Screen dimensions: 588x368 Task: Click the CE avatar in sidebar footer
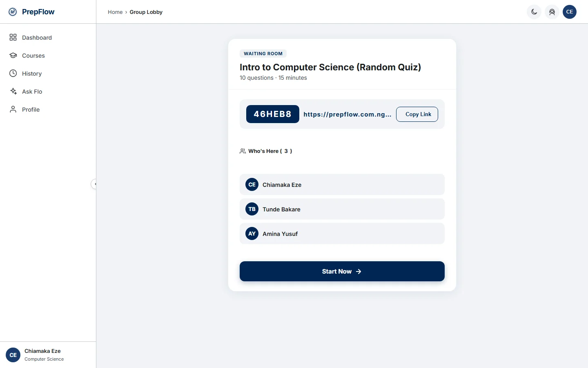(13, 355)
